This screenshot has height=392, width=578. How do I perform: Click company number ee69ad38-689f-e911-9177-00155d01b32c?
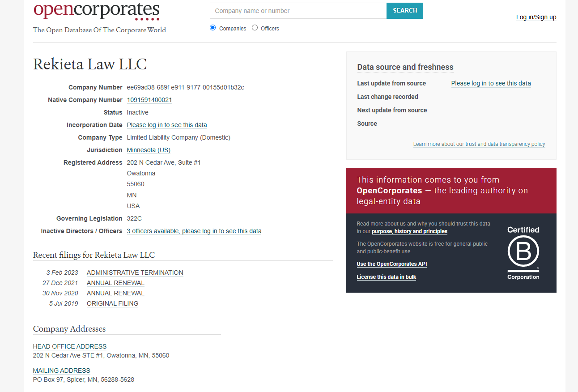(x=185, y=87)
